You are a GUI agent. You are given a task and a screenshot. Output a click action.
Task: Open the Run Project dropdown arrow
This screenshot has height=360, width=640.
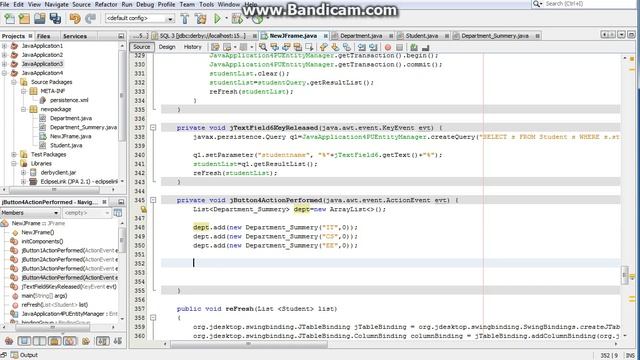(x=226, y=18)
